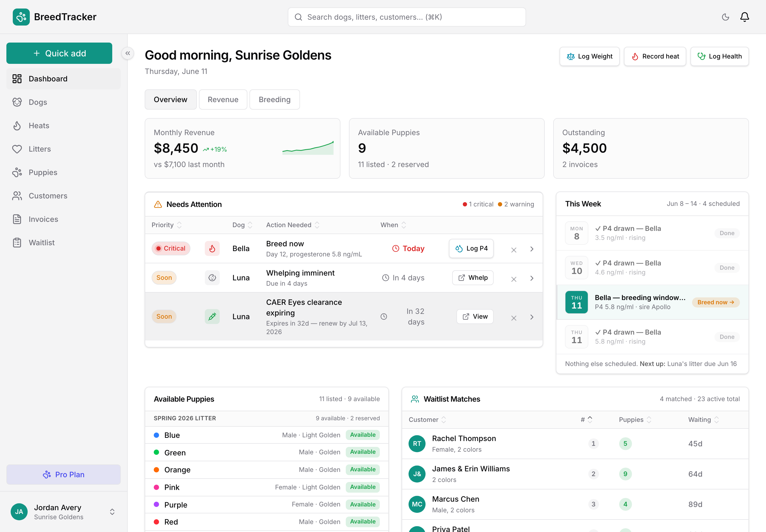
Task: Expand Luna's Whelping imminent row chevron
Action: click(532, 278)
